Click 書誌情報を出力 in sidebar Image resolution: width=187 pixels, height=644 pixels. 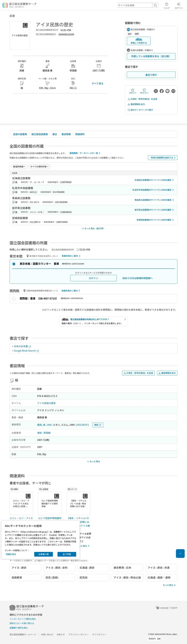click(x=136, y=104)
